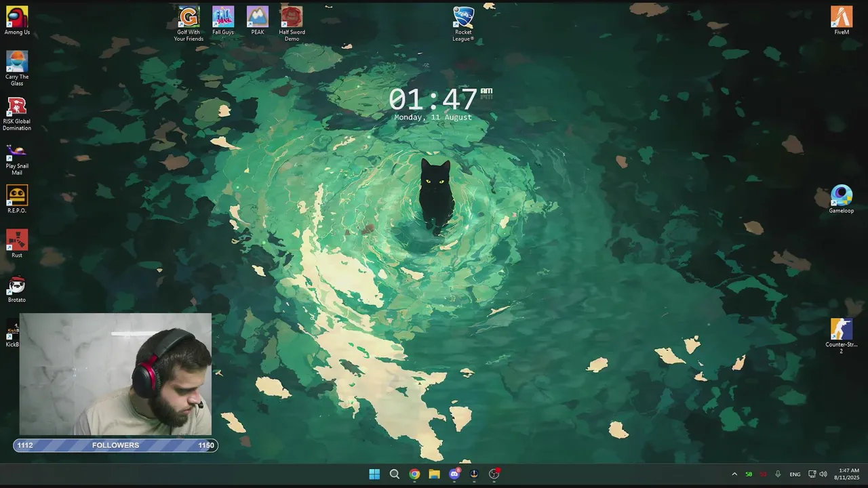Screen dimensions: 868x488
Task: Select the Carry The Glass shortcut
Action: coord(17,68)
